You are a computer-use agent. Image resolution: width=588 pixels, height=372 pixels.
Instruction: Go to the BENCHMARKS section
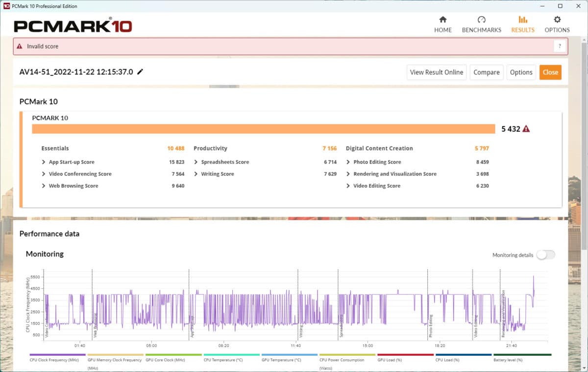(x=481, y=24)
